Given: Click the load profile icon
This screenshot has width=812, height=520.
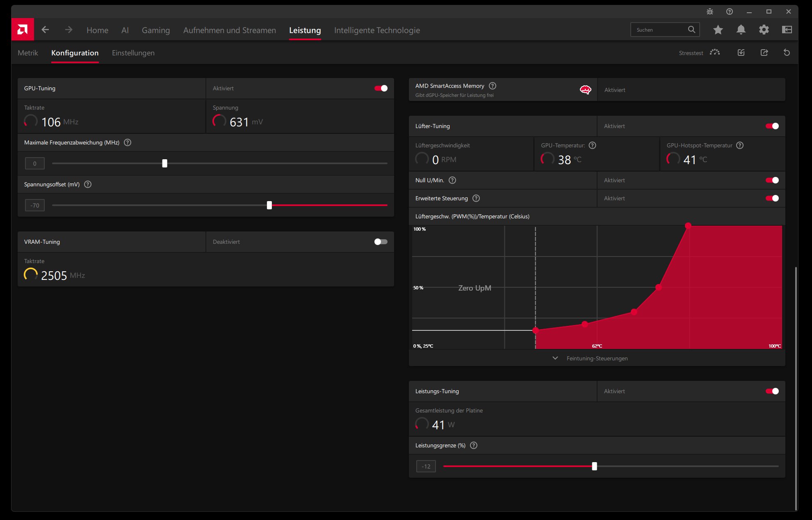Looking at the screenshot, I should pos(741,53).
